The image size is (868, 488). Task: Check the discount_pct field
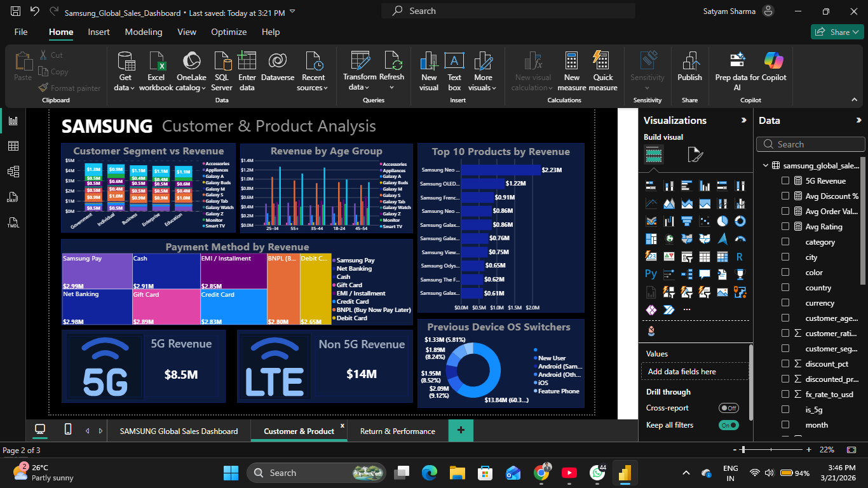tap(785, 363)
